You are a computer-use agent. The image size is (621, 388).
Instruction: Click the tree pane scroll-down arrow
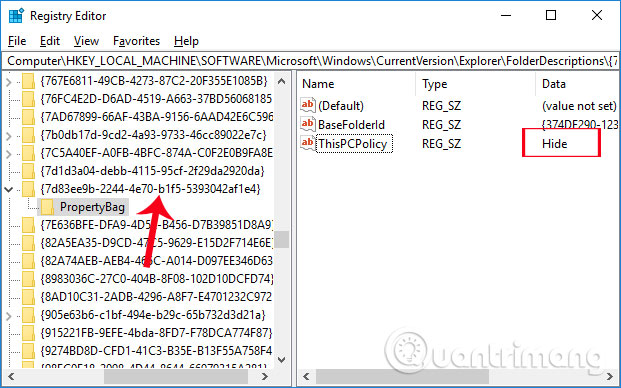(282, 359)
